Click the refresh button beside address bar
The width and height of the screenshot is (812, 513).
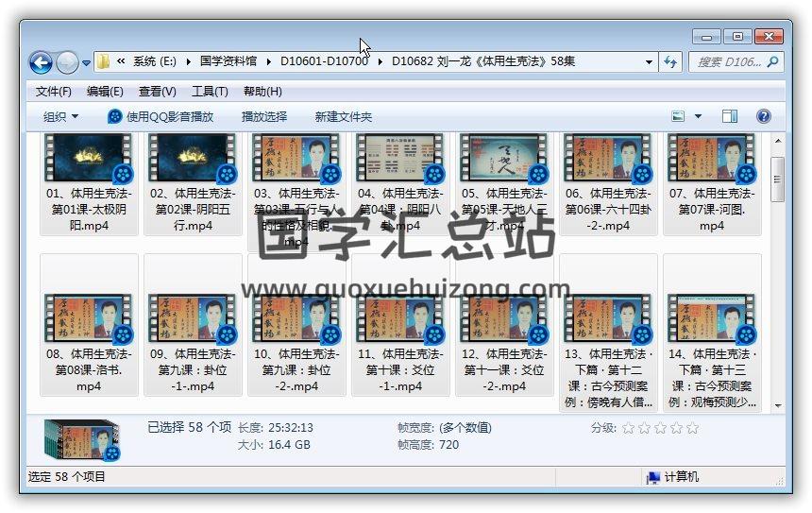(x=670, y=62)
